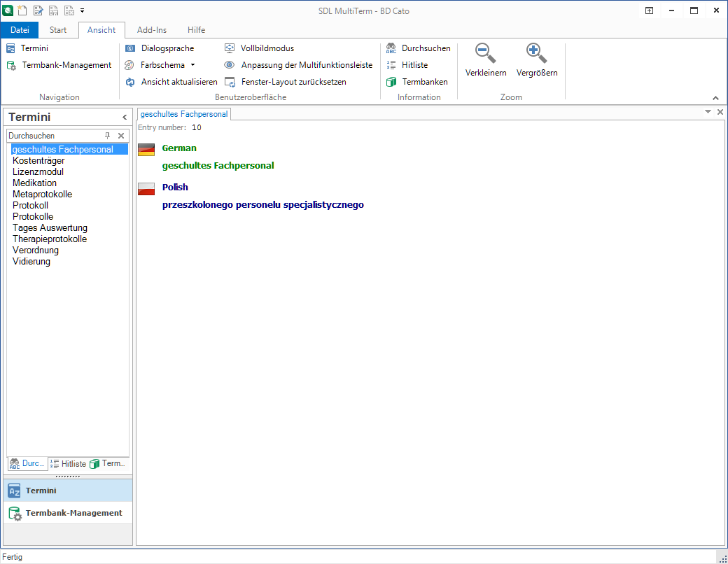Collapse the ribbon with the chevron arrow
The image size is (728, 564).
(x=715, y=98)
